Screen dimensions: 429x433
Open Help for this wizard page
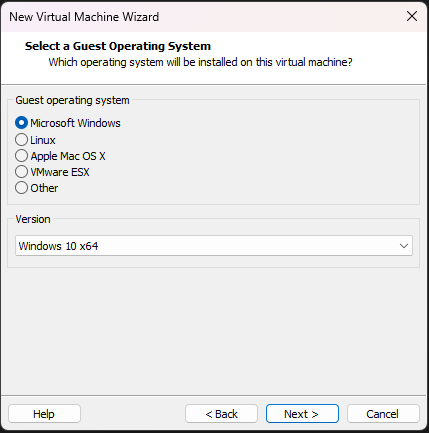point(44,414)
